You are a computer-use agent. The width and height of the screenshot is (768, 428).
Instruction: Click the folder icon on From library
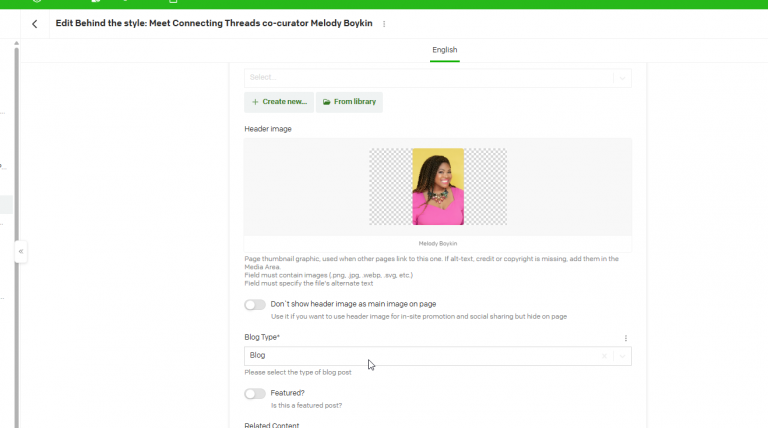(x=327, y=102)
